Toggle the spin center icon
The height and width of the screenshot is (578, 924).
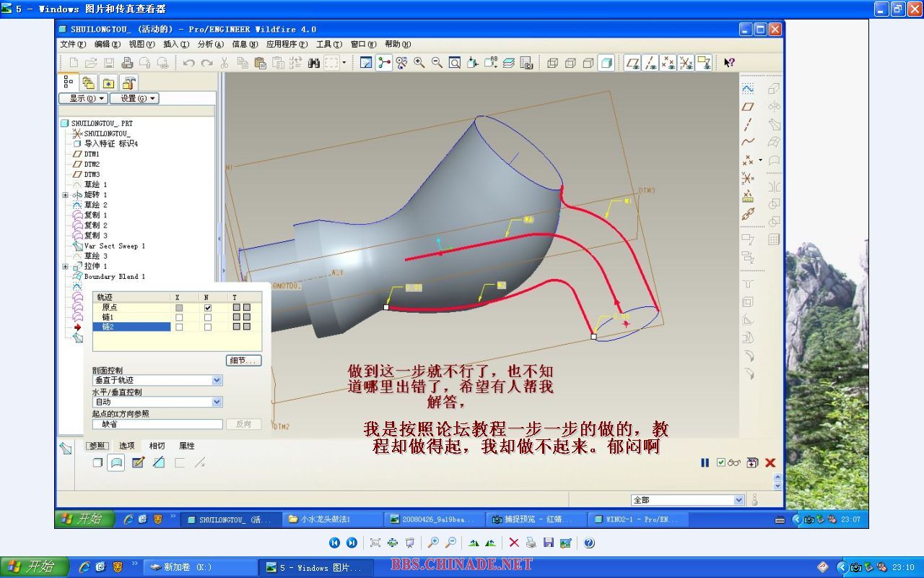[384, 63]
